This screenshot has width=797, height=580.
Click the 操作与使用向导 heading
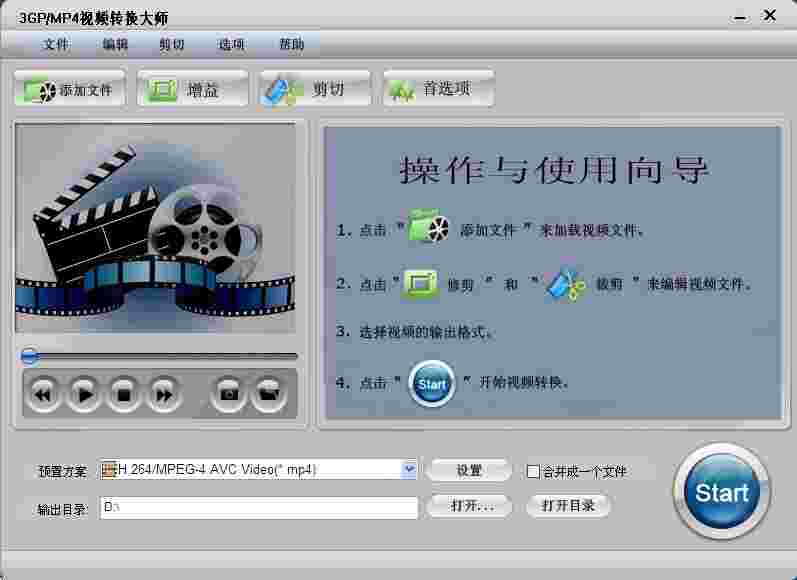point(554,170)
